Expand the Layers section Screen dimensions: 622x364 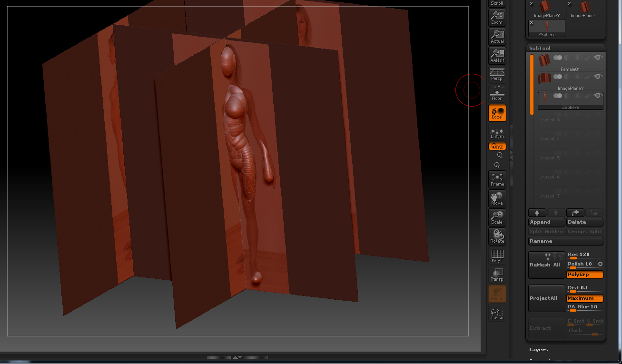pyautogui.click(x=539, y=350)
